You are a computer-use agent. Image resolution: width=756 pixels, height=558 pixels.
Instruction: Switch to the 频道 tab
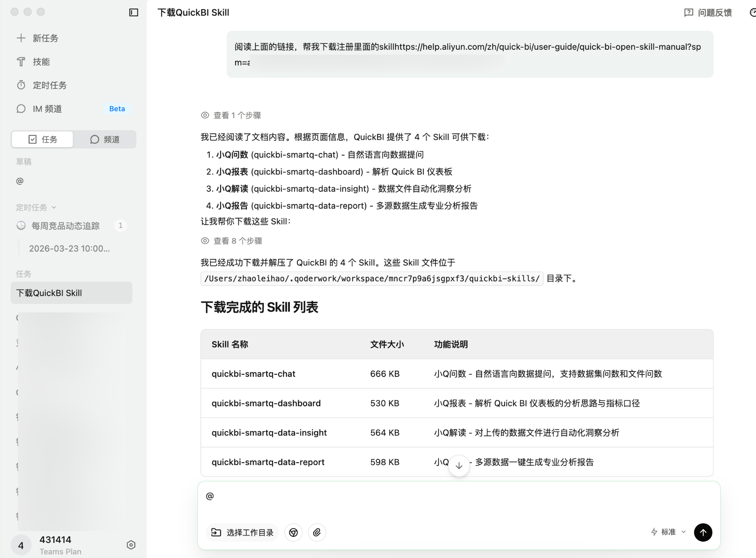[x=105, y=139]
